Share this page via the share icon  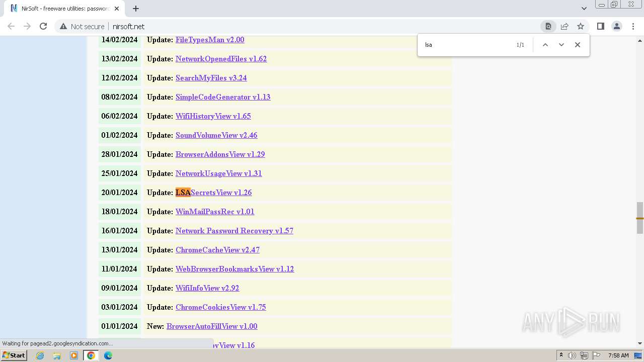click(565, 26)
